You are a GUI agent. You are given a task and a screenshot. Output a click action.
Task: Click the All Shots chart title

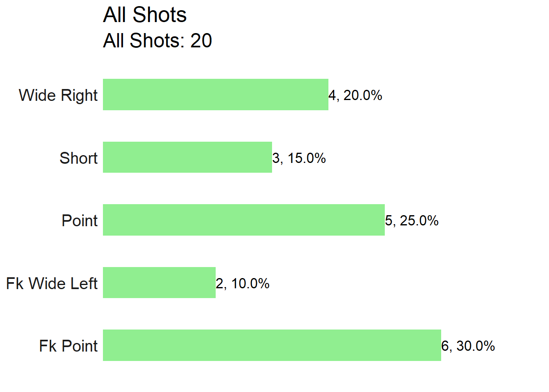[x=145, y=15]
